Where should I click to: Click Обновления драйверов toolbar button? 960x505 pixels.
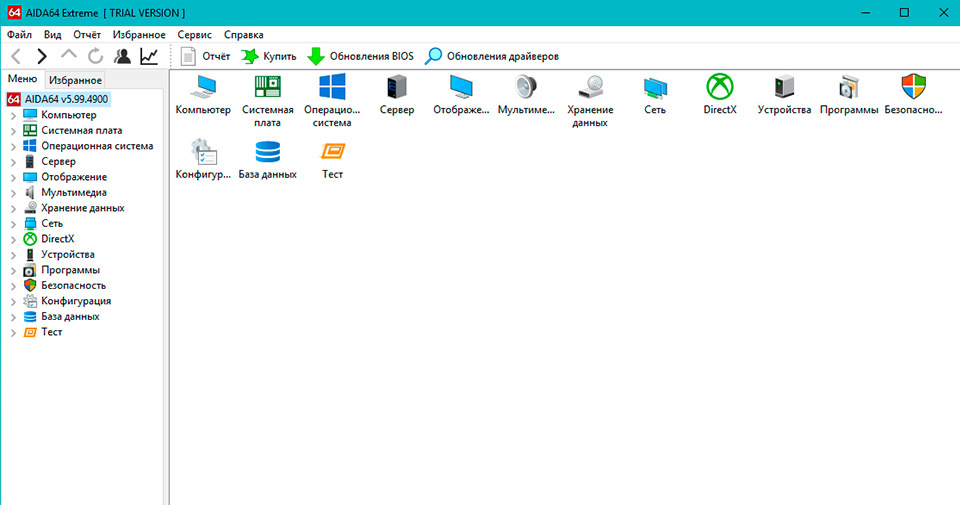pyautogui.click(x=492, y=56)
